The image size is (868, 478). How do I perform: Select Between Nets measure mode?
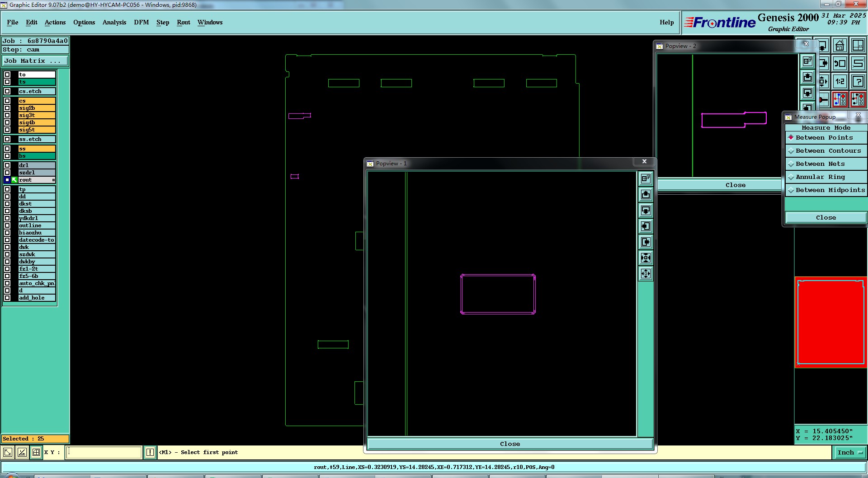coord(826,164)
